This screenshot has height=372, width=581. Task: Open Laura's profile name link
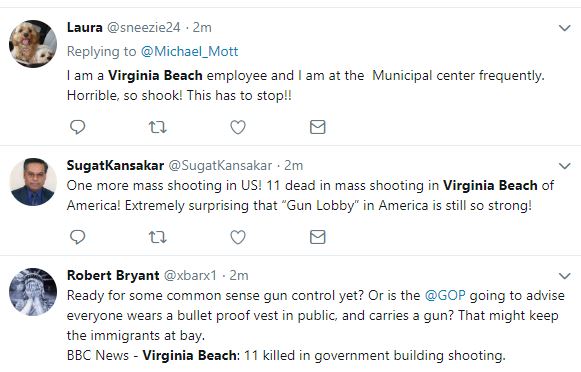84,27
